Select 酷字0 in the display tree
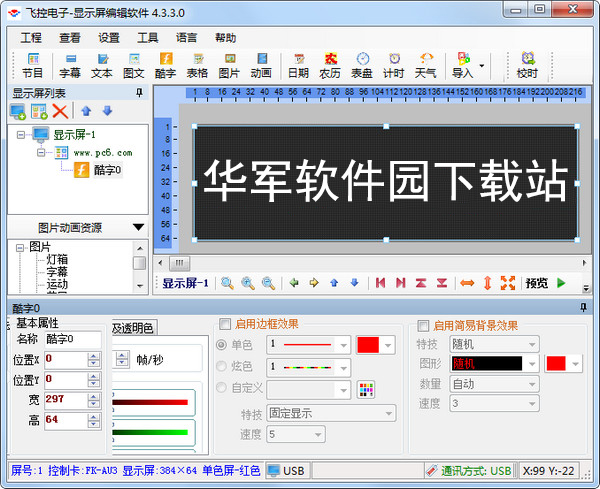 tap(108, 170)
